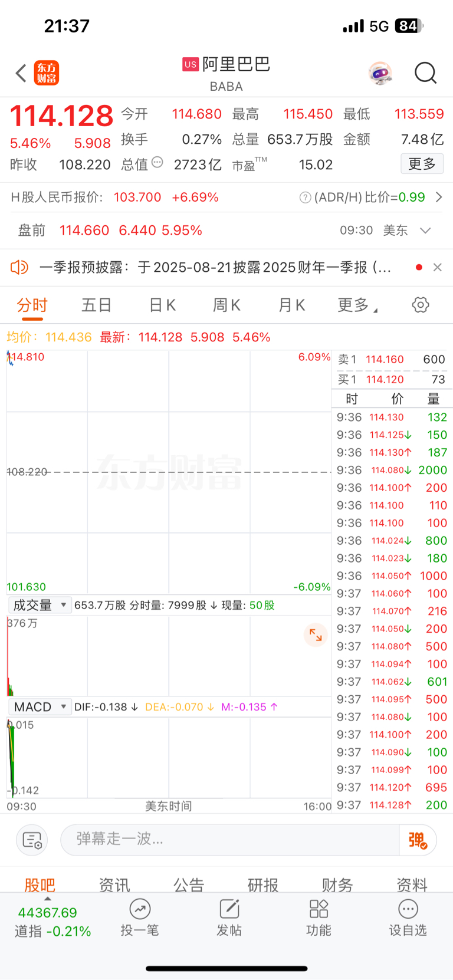Open the 更多 chart period dropdown
The width and height of the screenshot is (453, 980).
[357, 305]
